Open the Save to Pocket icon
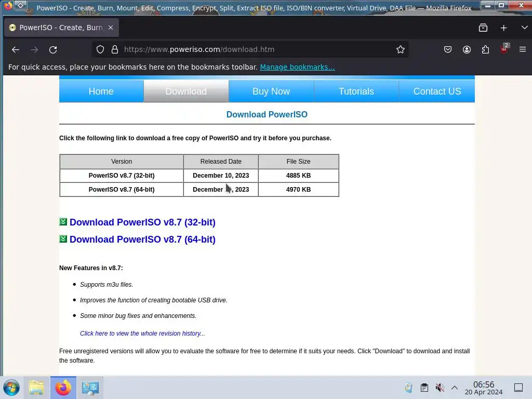The height and width of the screenshot is (399, 532). pos(448,49)
